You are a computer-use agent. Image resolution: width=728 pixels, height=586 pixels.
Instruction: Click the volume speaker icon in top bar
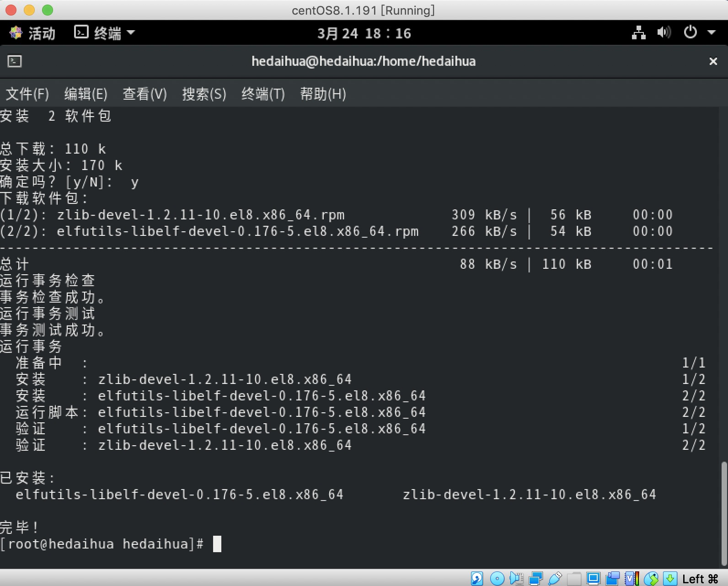click(664, 32)
